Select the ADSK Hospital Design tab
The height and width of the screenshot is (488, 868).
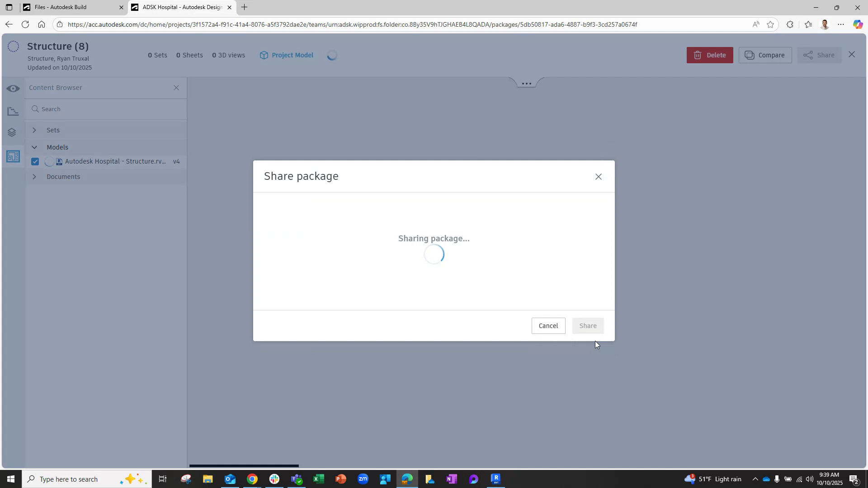[x=179, y=7]
